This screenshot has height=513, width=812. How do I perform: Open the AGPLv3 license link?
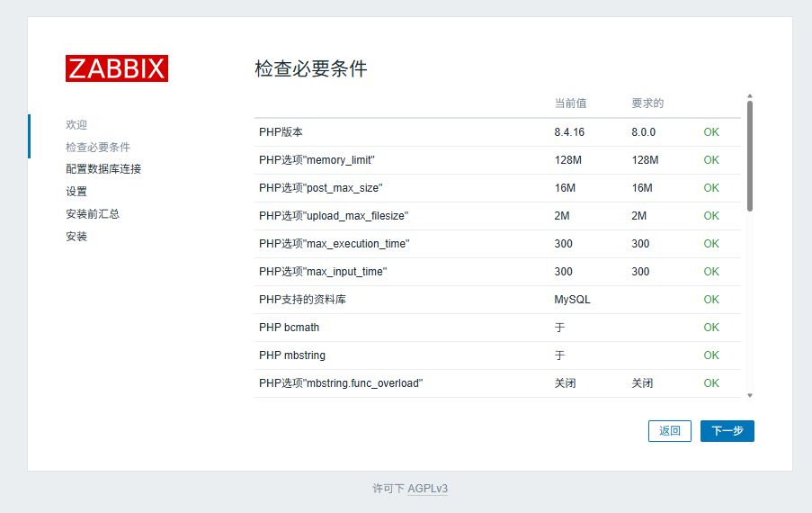428,489
